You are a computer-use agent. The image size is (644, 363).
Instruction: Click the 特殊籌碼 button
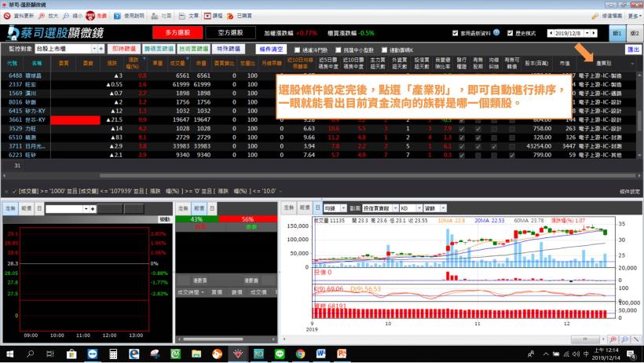[229, 49]
